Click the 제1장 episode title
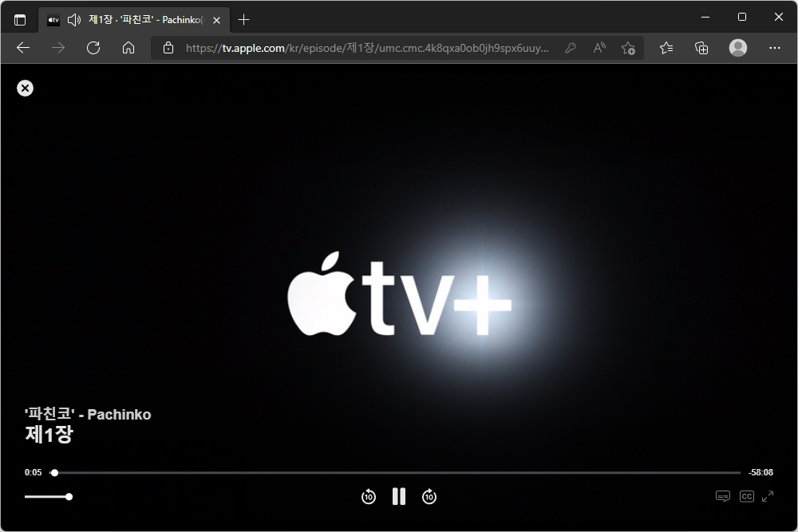 (x=49, y=435)
